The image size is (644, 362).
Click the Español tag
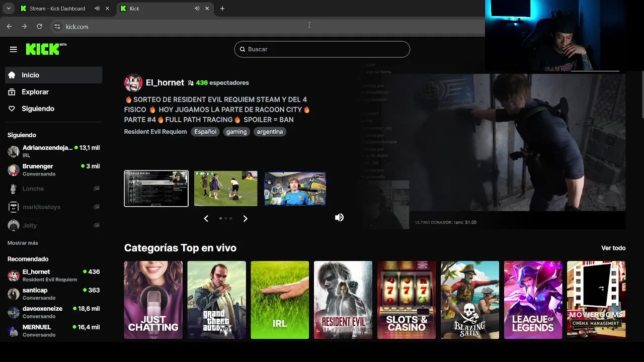(205, 132)
